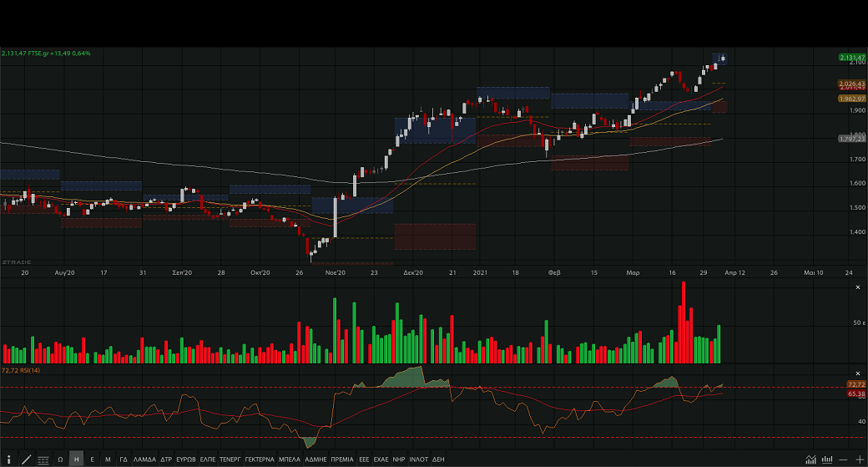Click the red 65,38 RSI average tag

855,393
